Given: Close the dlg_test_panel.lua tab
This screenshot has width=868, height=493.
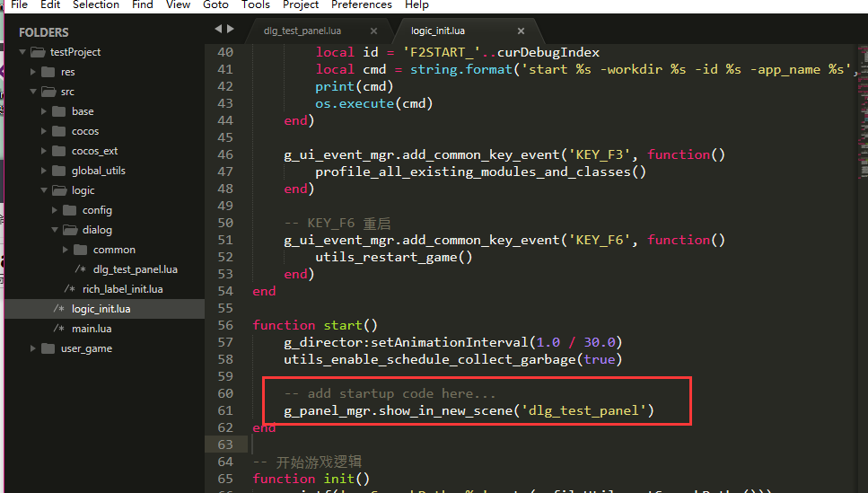Looking at the screenshot, I should [373, 31].
